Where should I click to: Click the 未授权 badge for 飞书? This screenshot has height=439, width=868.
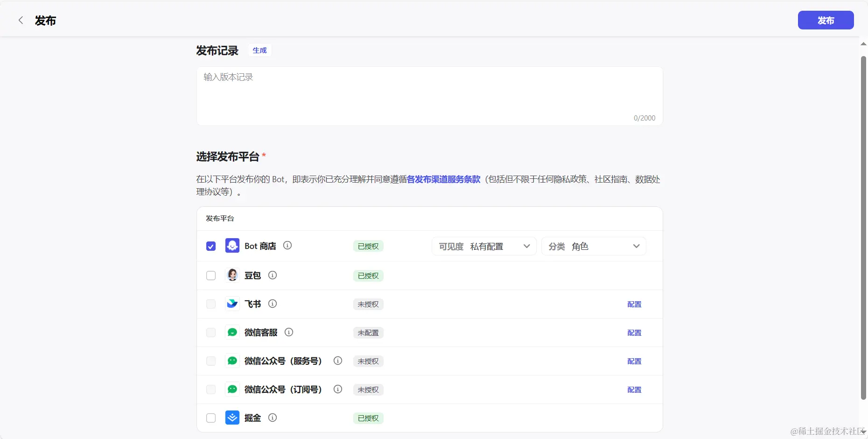point(368,304)
